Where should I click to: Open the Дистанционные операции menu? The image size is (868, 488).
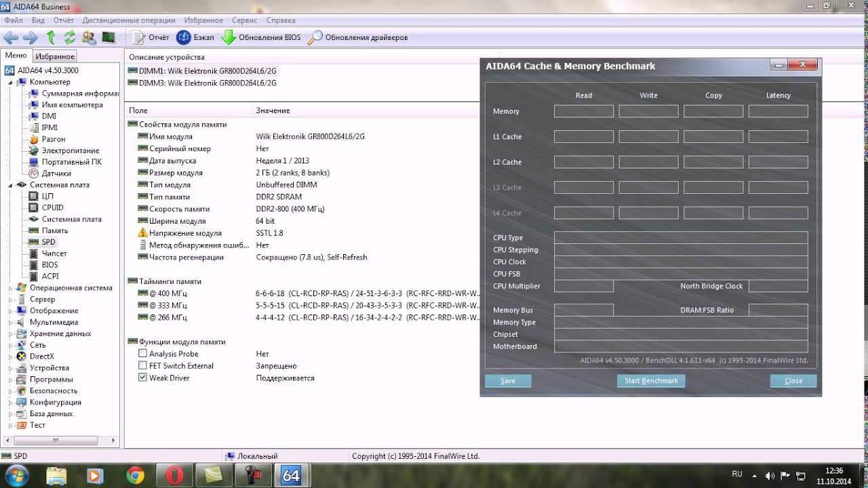point(127,20)
